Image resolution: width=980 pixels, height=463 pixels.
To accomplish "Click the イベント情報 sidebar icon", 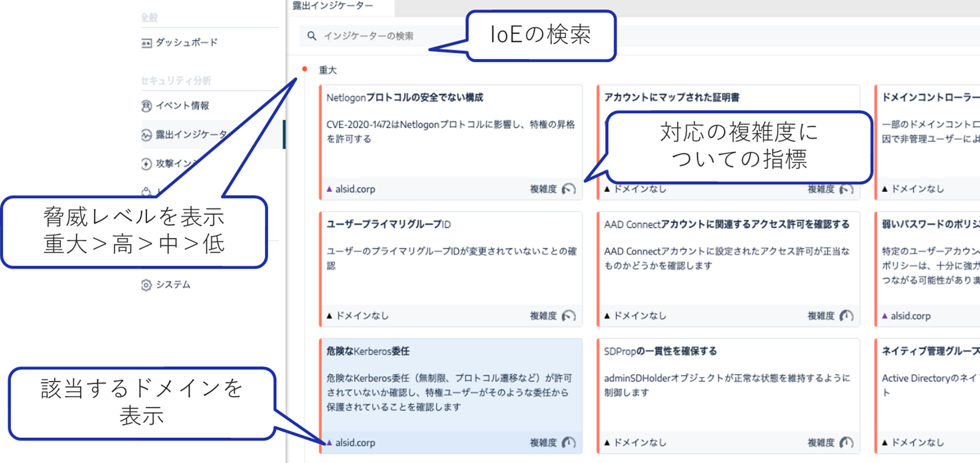I will coord(147,106).
